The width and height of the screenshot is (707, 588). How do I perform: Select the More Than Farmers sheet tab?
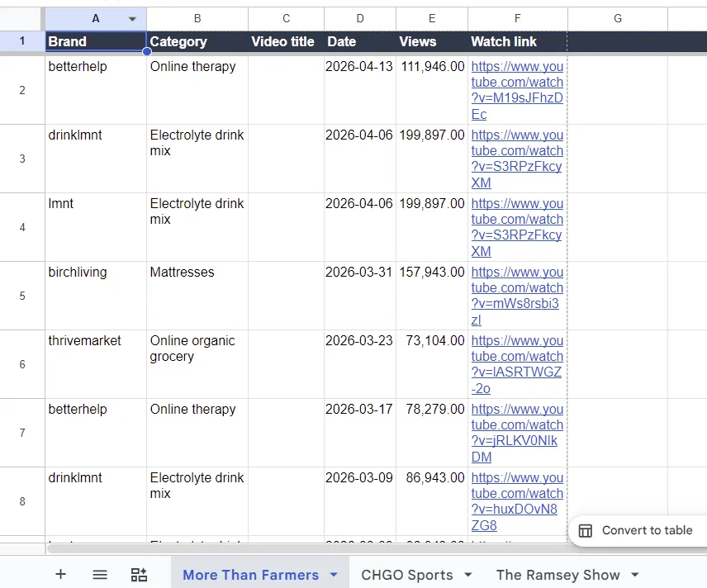(250, 575)
